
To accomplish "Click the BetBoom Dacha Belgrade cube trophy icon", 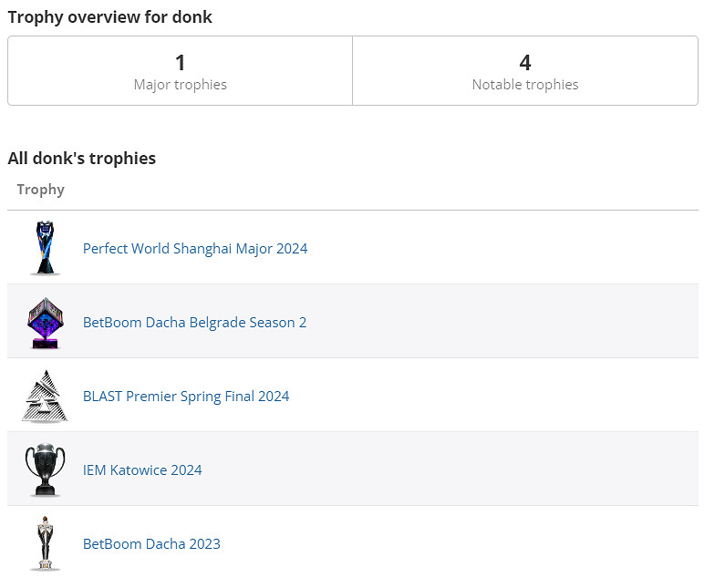I will point(45,322).
